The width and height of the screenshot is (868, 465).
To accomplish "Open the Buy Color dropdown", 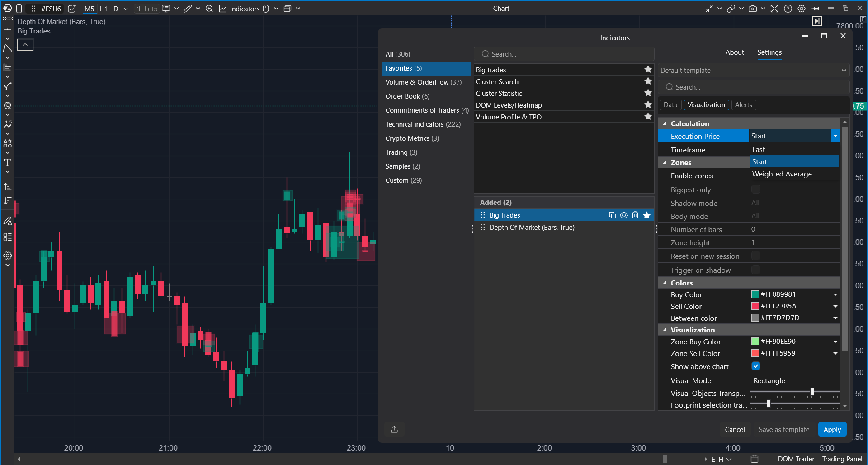I will (x=835, y=294).
